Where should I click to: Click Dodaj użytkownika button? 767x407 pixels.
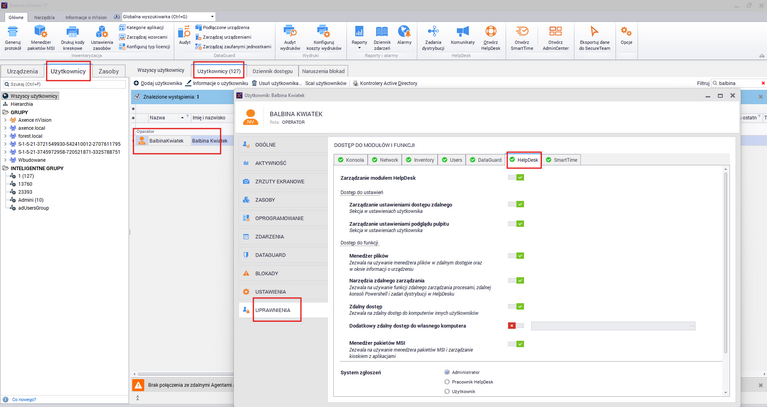pyautogui.click(x=158, y=84)
